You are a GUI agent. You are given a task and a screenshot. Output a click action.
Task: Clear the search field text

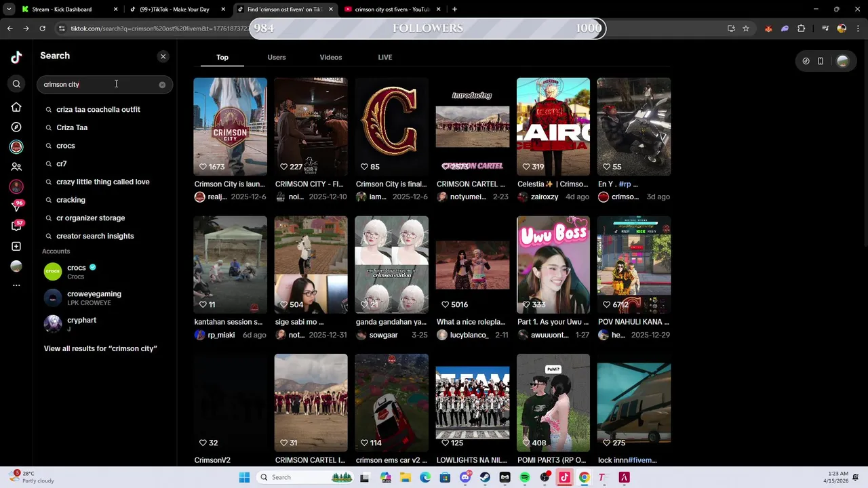[x=162, y=85]
